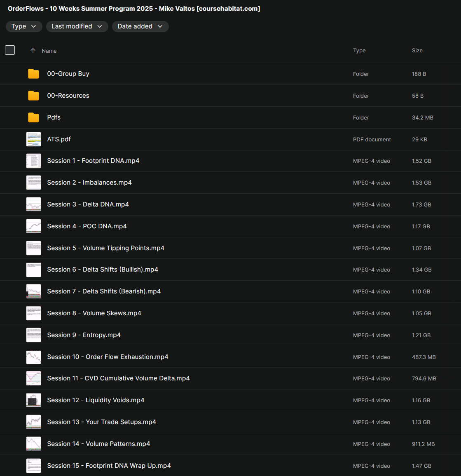
Task: Click the Session 3 Delta DNA video thumbnail
Action: coord(33,204)
